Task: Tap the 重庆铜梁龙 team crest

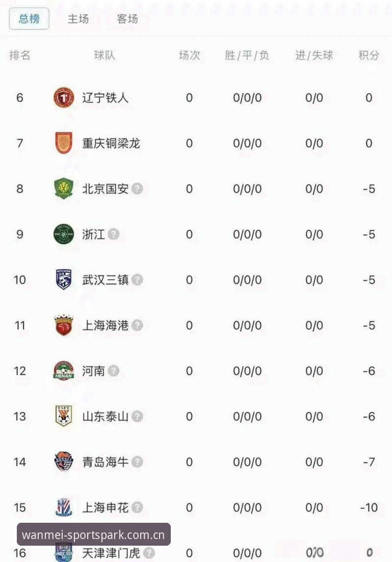Action: tap(64, 143)
